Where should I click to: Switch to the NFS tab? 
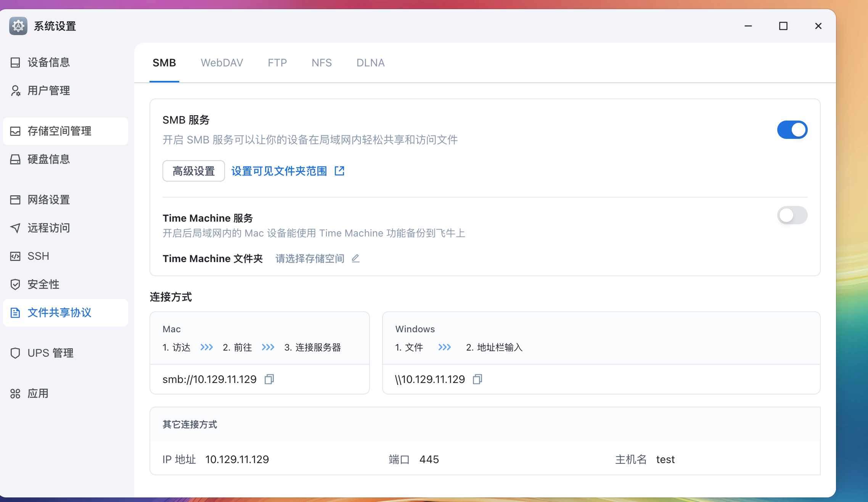[321, 63]
